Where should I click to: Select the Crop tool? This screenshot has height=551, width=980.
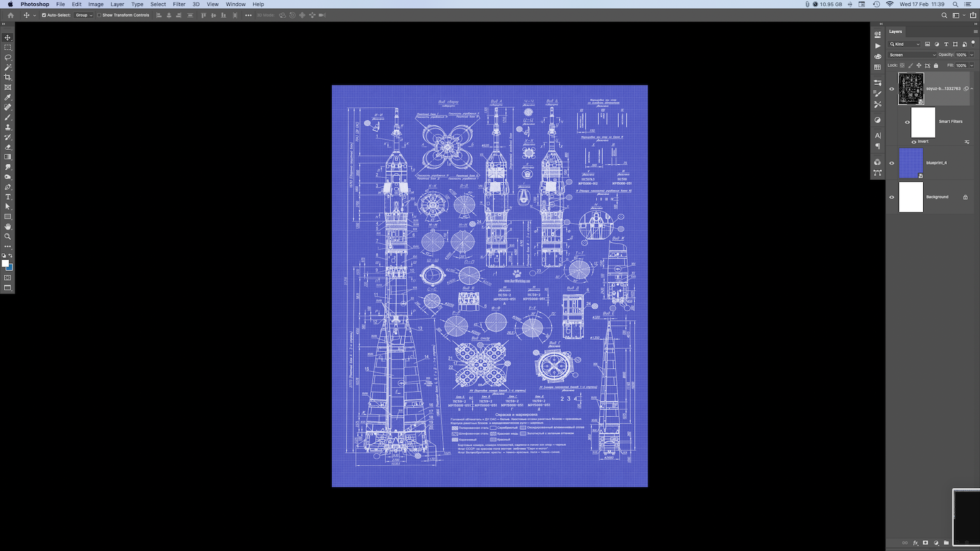tap(8, 77)
